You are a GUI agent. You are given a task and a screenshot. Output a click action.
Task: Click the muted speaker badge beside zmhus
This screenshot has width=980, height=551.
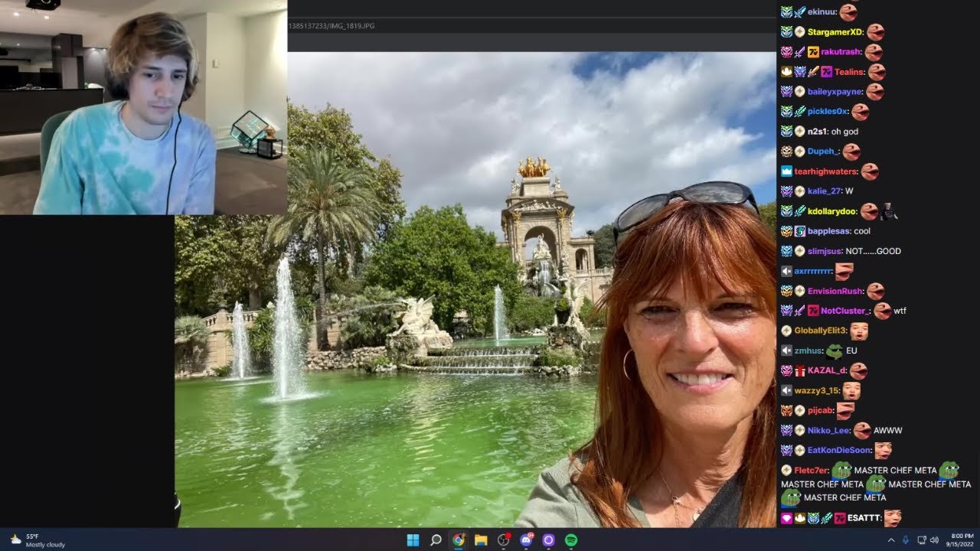(786, 350)
